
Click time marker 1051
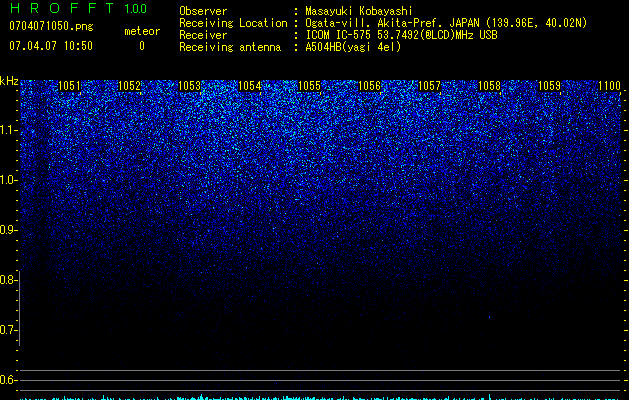69,86
